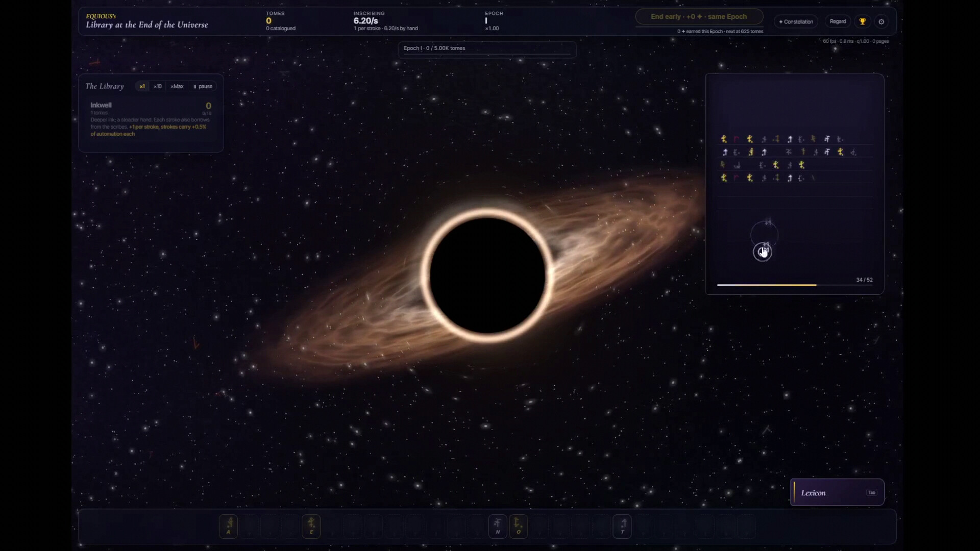The image size is (980, 551).
Task: Select the glyph tile labeled O
Action: click(x=518, y=526)
